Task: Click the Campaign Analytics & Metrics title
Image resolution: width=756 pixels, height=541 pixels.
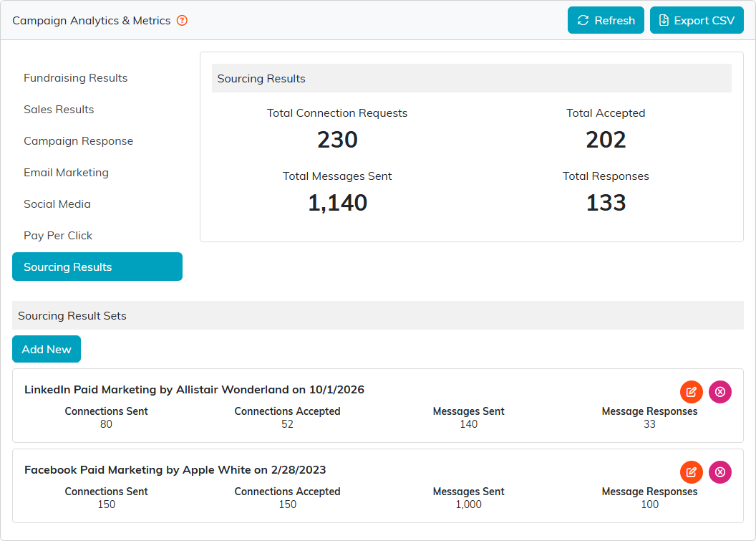Action: tap(92, 21)
